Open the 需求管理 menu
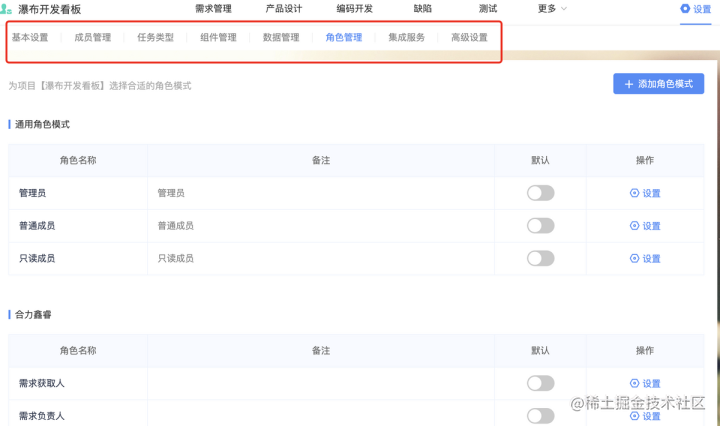Image resolution: width=720 pixels, height=426 pixels. pyautogui.click(x=213, y=9)
